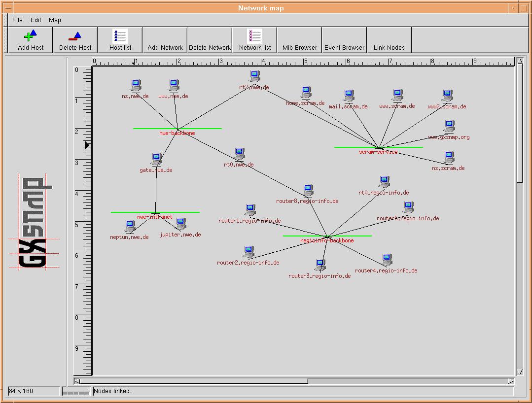Open the Edit menu

point(36,20)
